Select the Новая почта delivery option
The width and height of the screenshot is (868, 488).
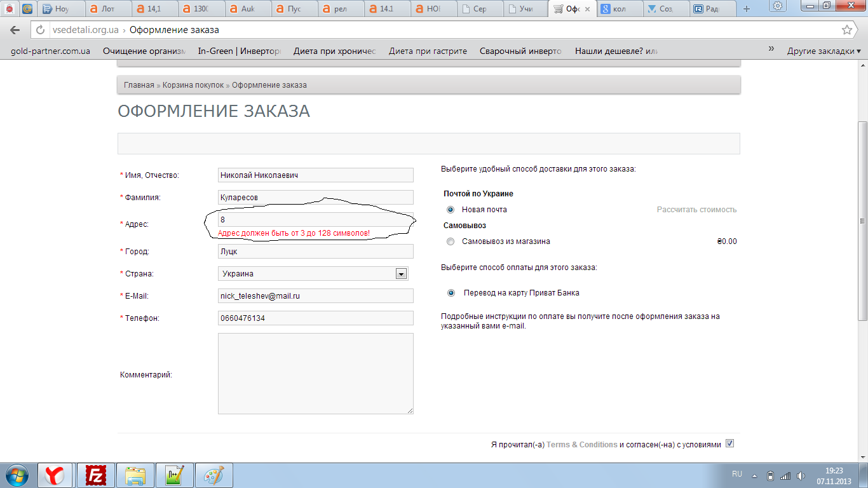click(x=451, y=210)
